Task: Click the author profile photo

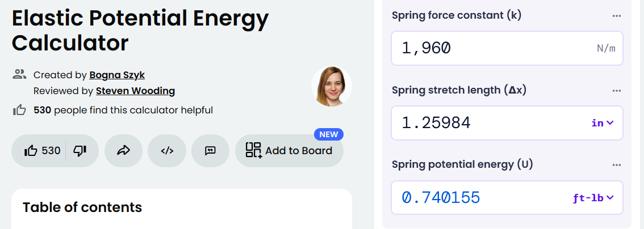Action: click(x=332, y=86)
